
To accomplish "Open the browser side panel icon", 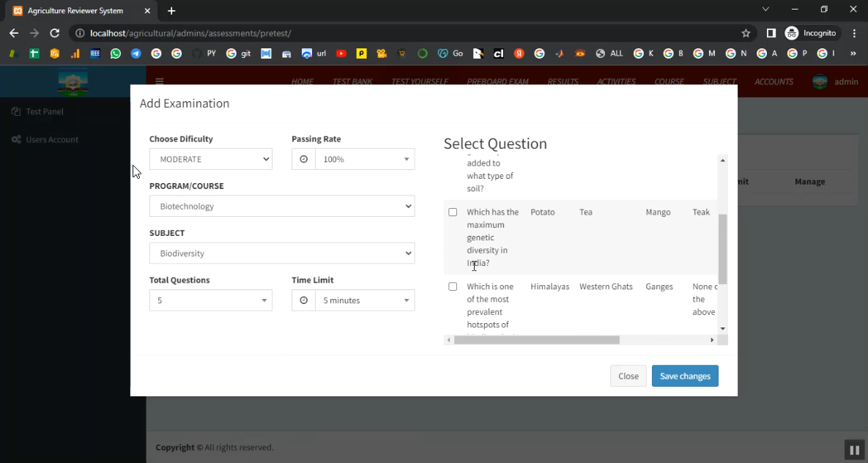I will pyautogui.click(x=771, y=33).
